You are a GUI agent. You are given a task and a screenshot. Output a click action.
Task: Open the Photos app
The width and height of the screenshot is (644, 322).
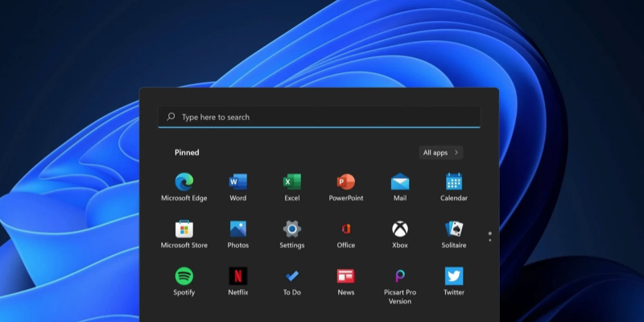coord(238,229)
